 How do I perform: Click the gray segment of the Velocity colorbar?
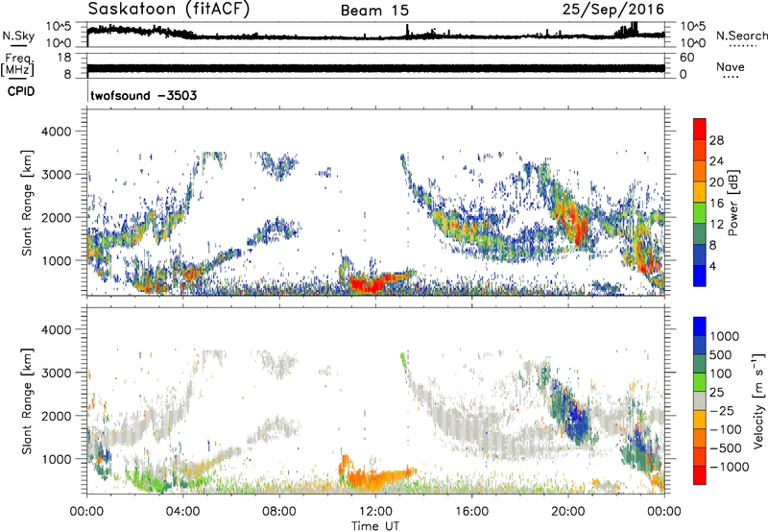click(700, 400)
